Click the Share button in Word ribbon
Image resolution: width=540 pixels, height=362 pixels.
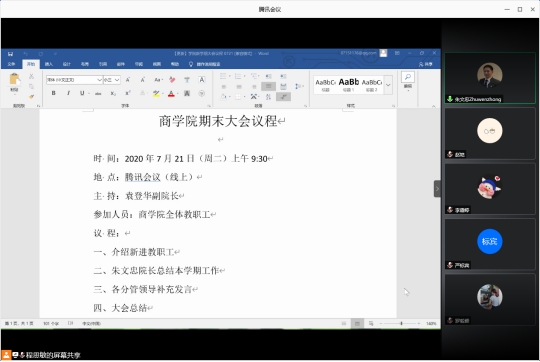click(x=426, y=64)
